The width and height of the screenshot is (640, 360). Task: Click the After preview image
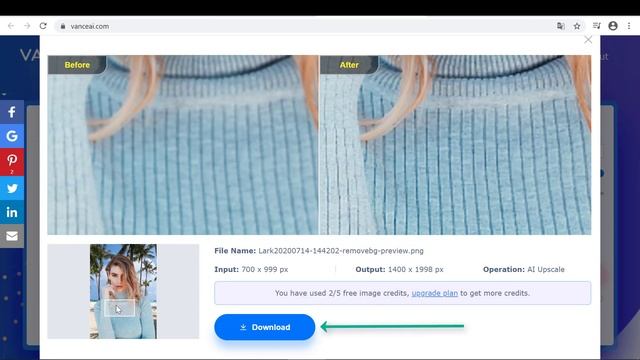[455, 145]
